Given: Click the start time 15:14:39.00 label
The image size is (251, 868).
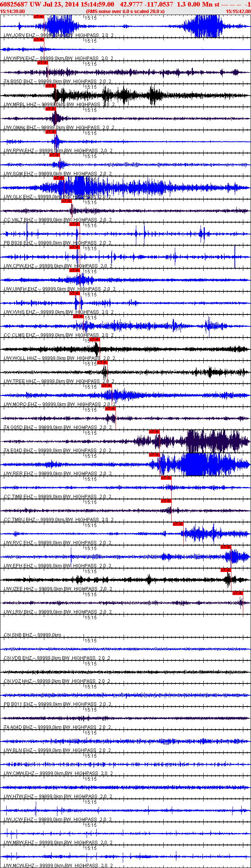Looking at the screenshot, I should (12, 11).
